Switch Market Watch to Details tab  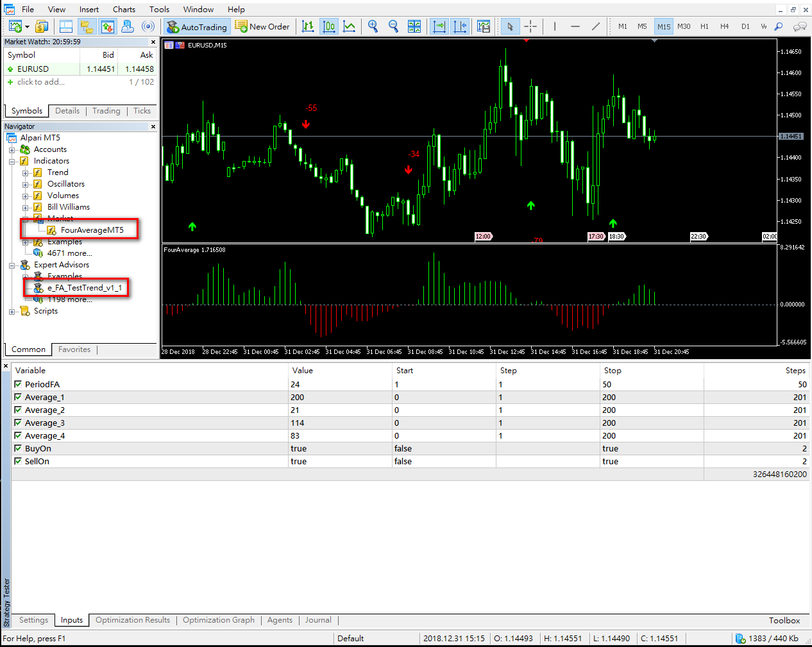pos(67,111)
